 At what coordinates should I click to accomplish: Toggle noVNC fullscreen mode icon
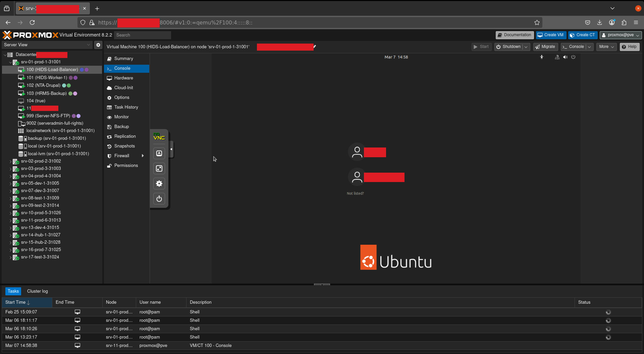159,169
